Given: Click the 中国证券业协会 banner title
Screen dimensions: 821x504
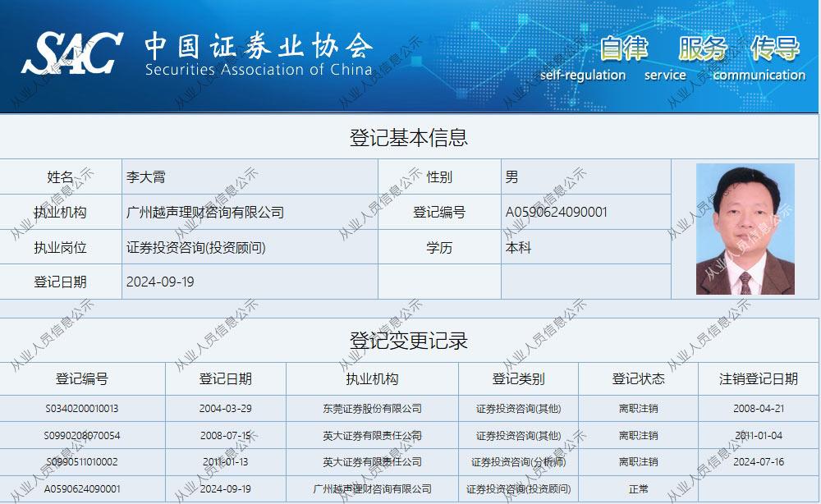Looking at the screenshot, I should [259, 45].
